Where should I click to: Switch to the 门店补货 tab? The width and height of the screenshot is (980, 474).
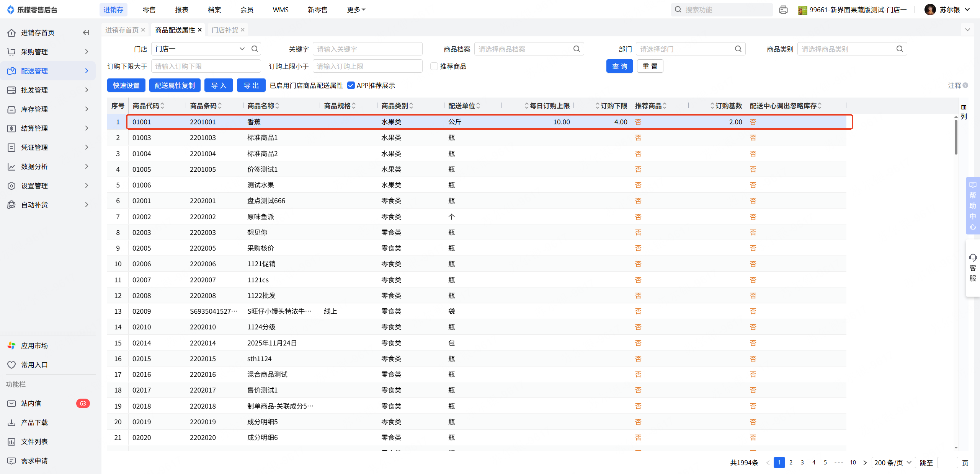click(x=225, y=29)
